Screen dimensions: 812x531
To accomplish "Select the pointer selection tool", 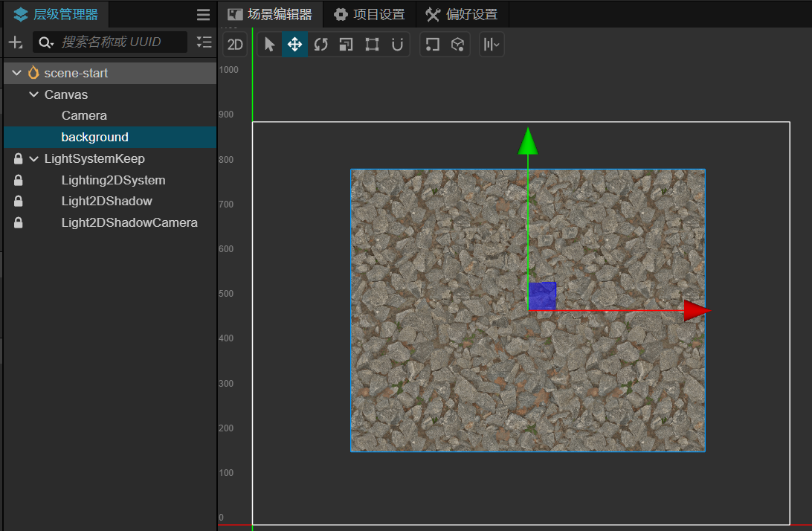I will [269, 45].
